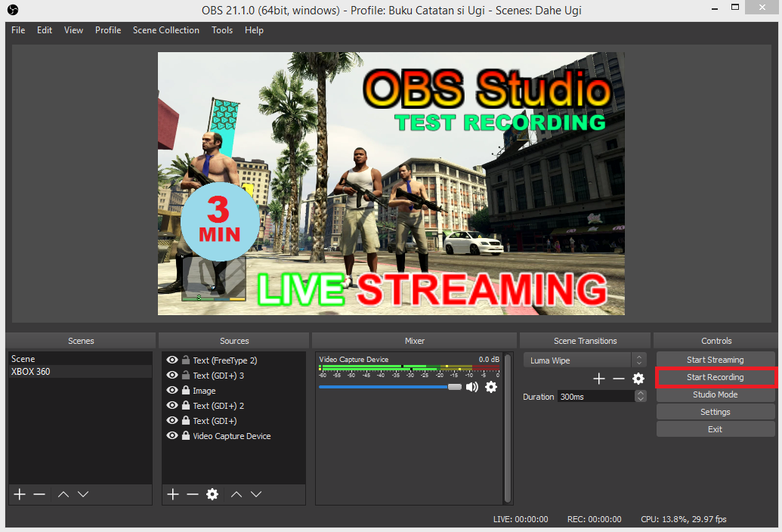Open the Scene Collection menu
This screenshot has height=532, width=782.
tap(166, 30)
